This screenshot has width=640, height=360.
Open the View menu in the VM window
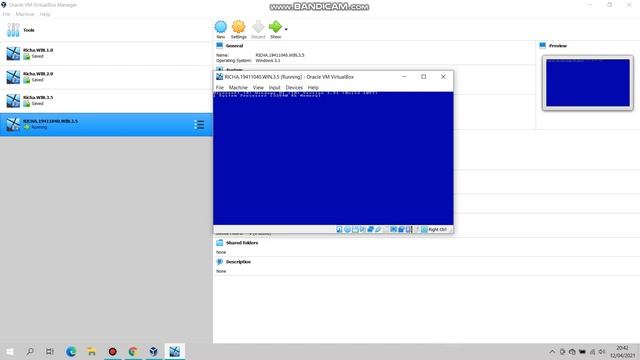click(258, 87)
